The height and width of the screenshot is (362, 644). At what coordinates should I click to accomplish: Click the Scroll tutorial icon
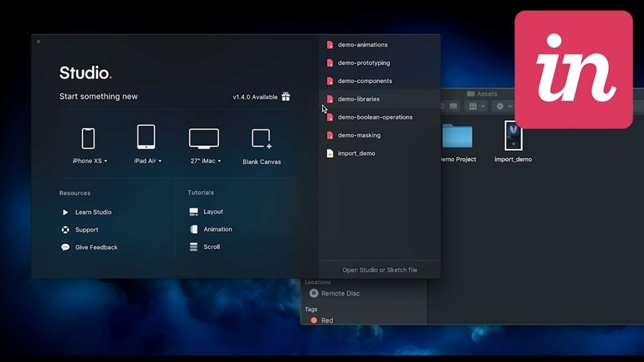[194, 247]
